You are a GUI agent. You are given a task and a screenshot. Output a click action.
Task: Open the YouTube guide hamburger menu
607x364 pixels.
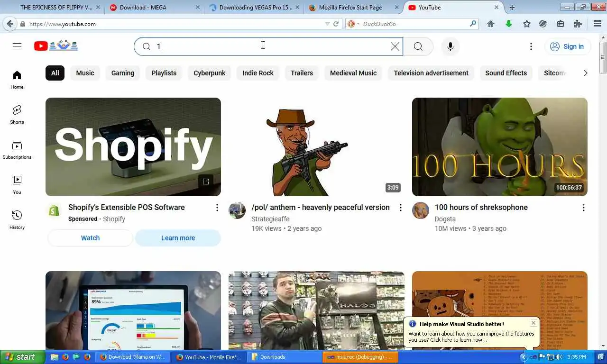(17, 46)
